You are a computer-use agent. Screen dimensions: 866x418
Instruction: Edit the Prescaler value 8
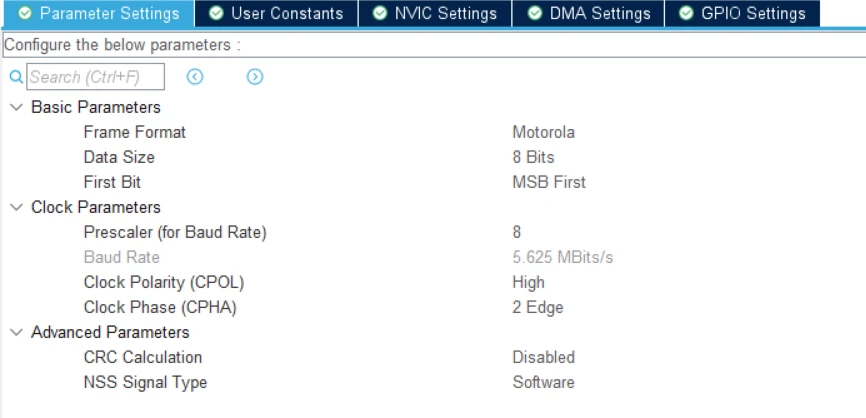(x=517, y=232)
